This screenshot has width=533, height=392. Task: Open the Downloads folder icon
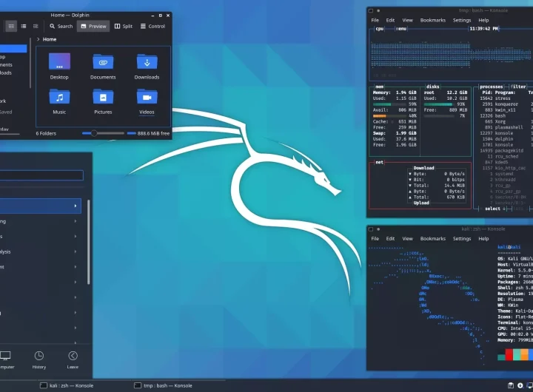pyautogui.click(x=147, y=63)
